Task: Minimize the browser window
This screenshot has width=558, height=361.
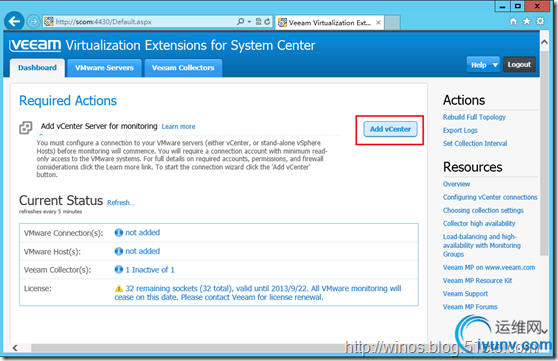Action: tap(502, 6)
